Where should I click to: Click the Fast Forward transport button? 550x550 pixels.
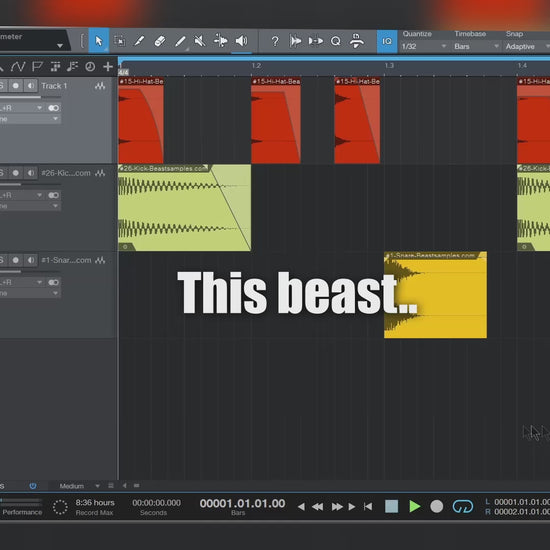pos(337,507)
